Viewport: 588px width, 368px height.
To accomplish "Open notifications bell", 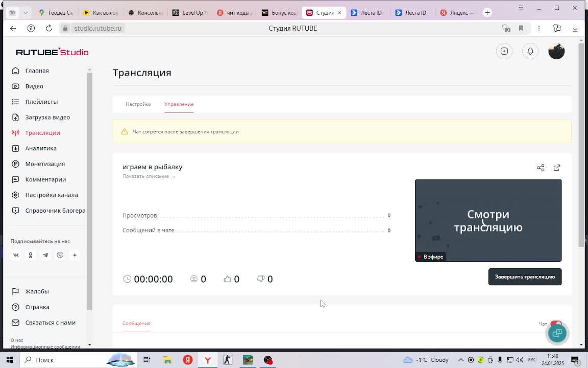I will 530,51.
